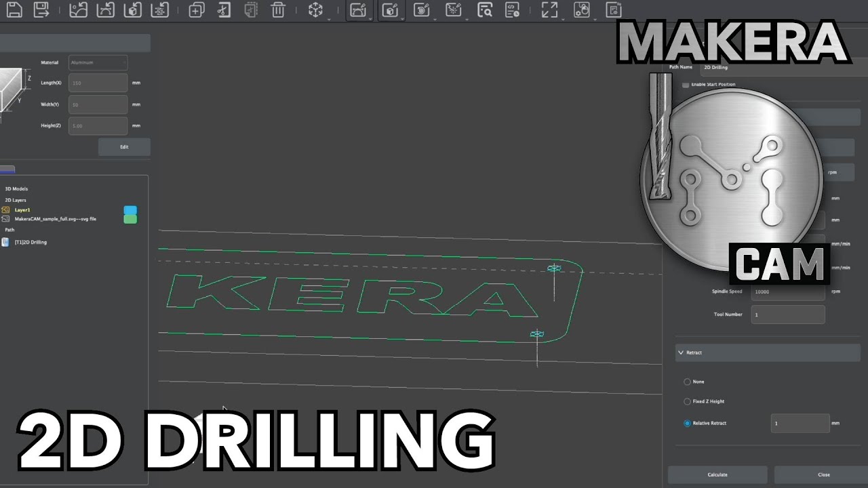
Task: Select the upper drill point marker on canvas
Action: click(x=554, y=269)
